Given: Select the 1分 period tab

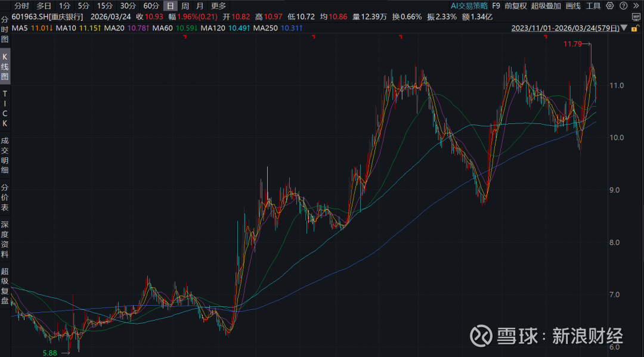Looking at the screenshot, I should (64, 6).
